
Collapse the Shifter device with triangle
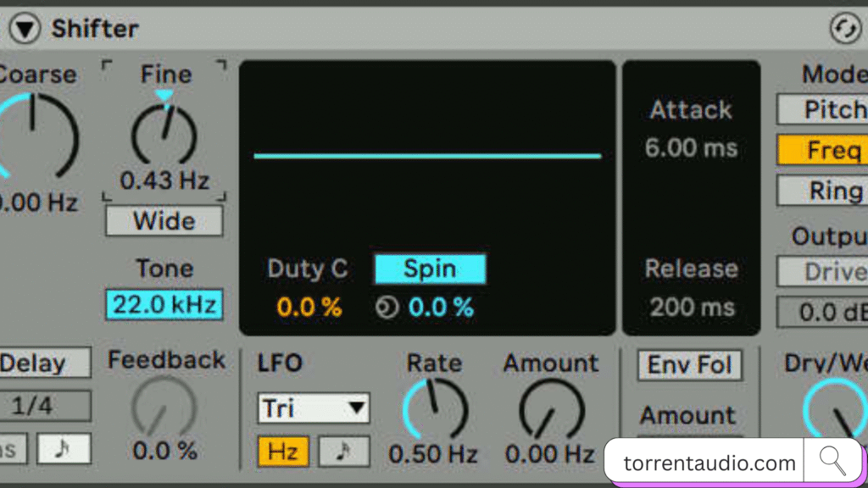25,29
